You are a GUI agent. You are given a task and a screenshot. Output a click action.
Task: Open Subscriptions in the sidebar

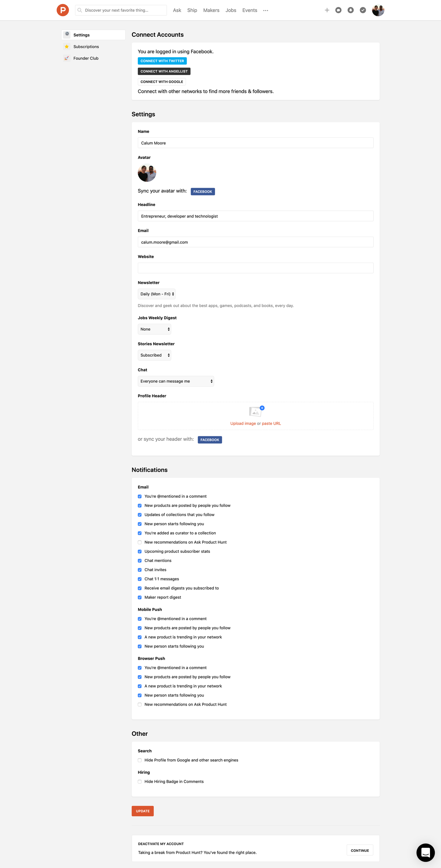(x=86, y=47)
